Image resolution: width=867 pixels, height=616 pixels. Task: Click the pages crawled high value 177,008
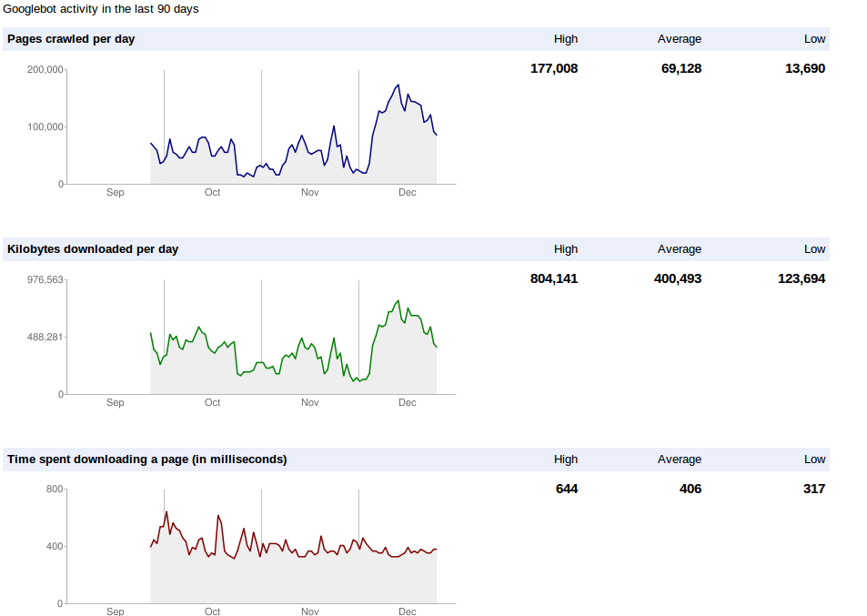(x=554, y=68)
